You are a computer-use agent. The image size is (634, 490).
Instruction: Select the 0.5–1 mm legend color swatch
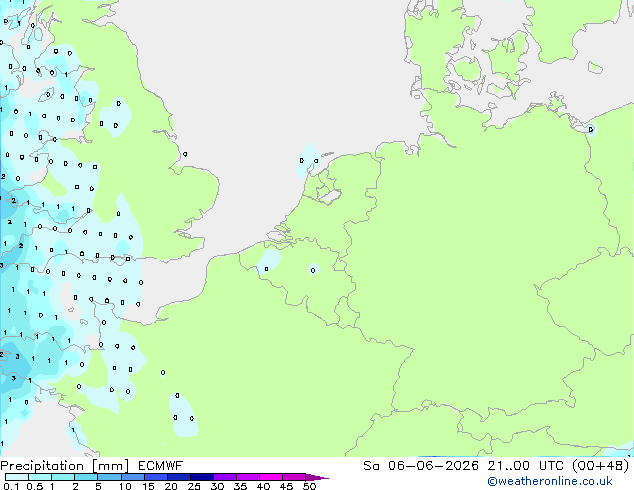(x=40, y=477)
